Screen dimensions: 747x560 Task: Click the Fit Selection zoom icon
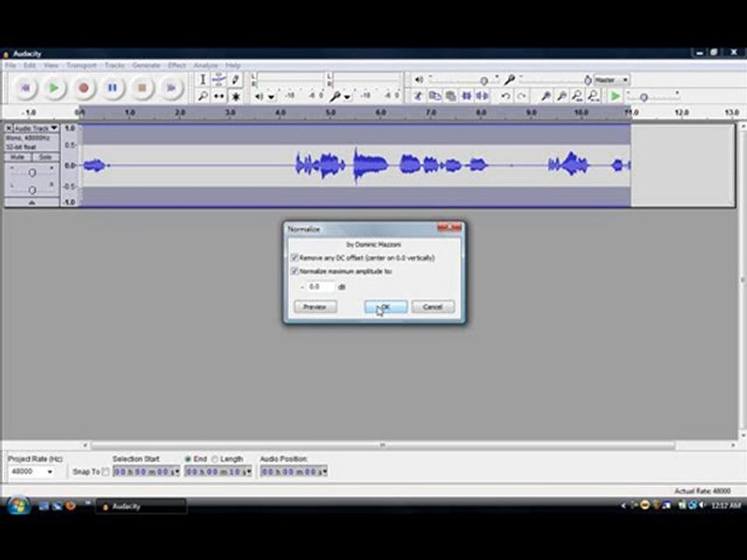[577, 96]
